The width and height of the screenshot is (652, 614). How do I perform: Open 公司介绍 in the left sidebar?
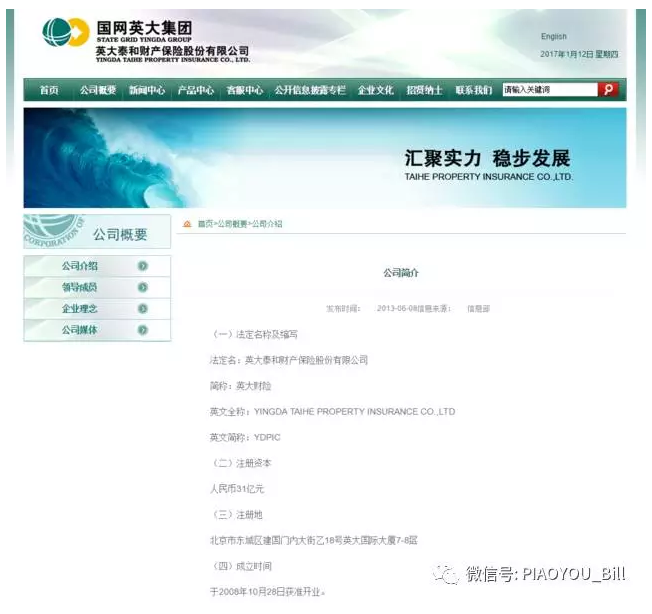[x=80, y=266]
